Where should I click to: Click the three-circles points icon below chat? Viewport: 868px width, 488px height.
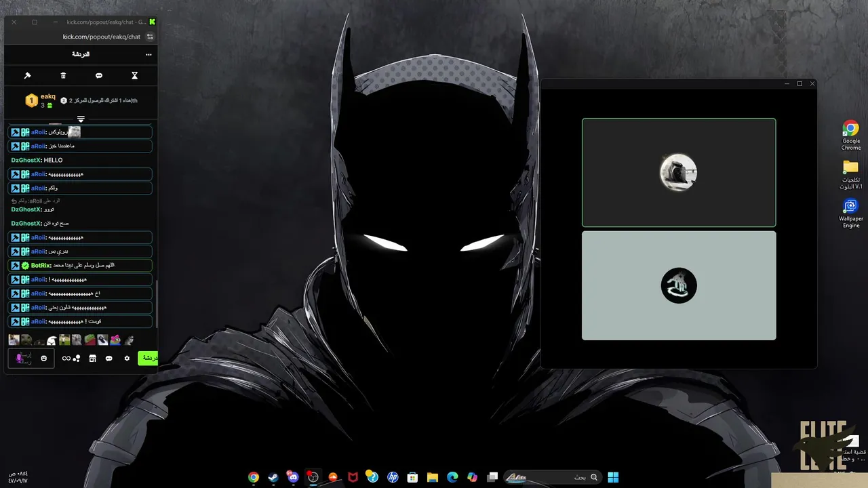click(x=77, y=359)
